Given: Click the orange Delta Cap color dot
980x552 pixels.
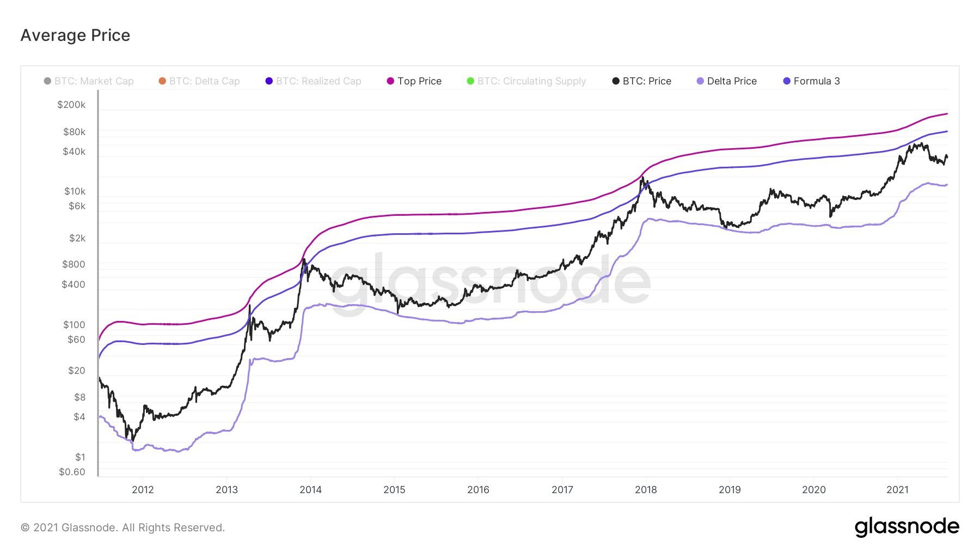Looking at the screenshot, I should 162,81.
